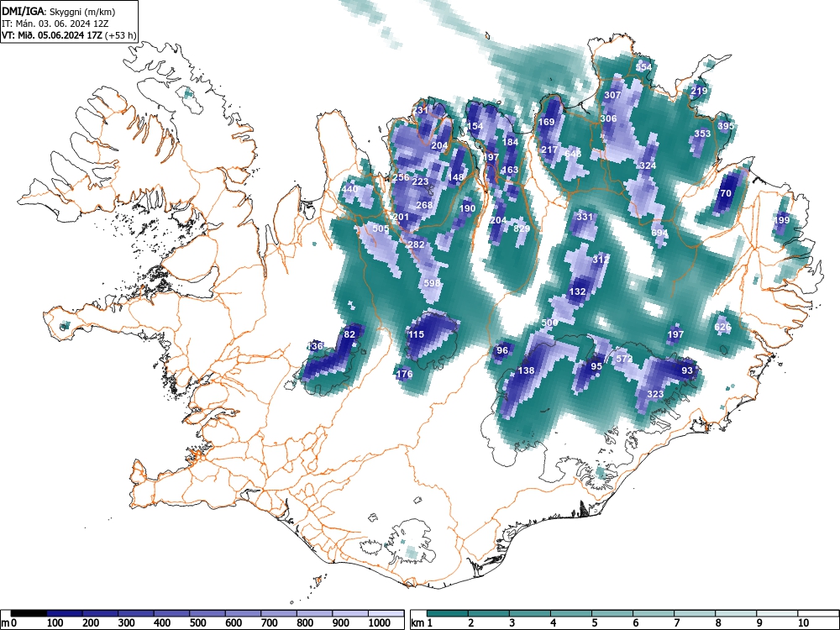Click the visibility value '323' on the map
The width and height of the screenshot is (840, 630).
click(x=655, y=394)
